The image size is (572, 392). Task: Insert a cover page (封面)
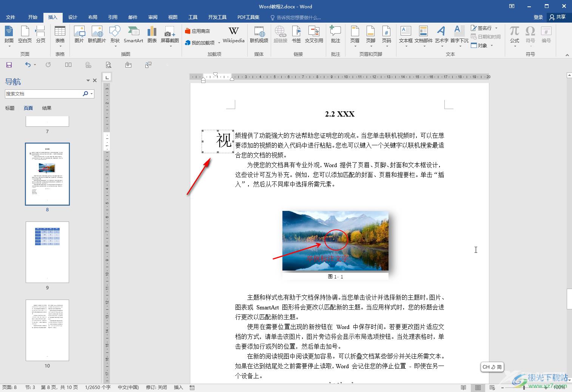point(9,36)
